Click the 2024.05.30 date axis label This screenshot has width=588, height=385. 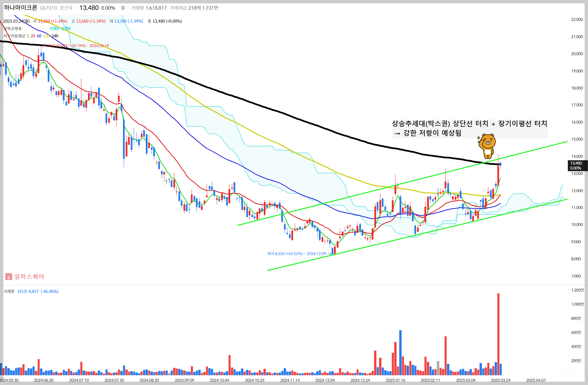9,380
